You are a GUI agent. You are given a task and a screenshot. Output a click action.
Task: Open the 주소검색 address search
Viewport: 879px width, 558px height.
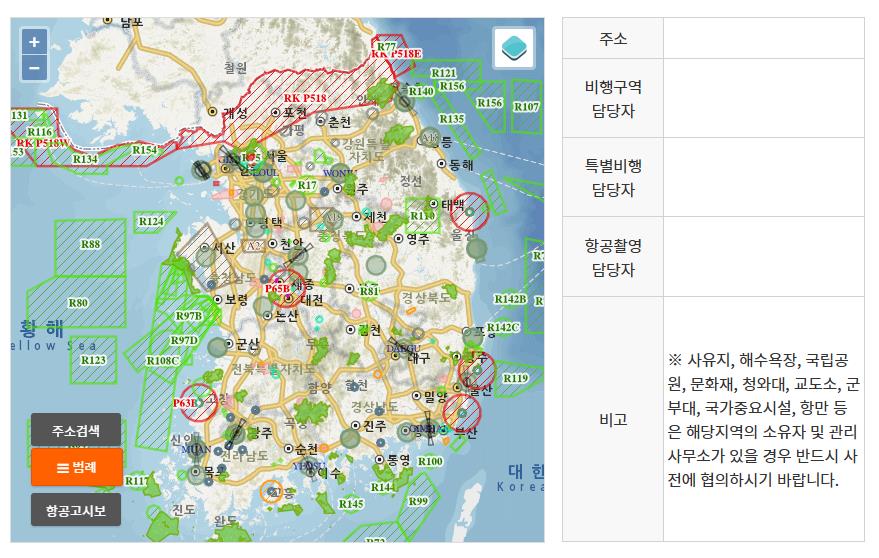tap(76, 431)
